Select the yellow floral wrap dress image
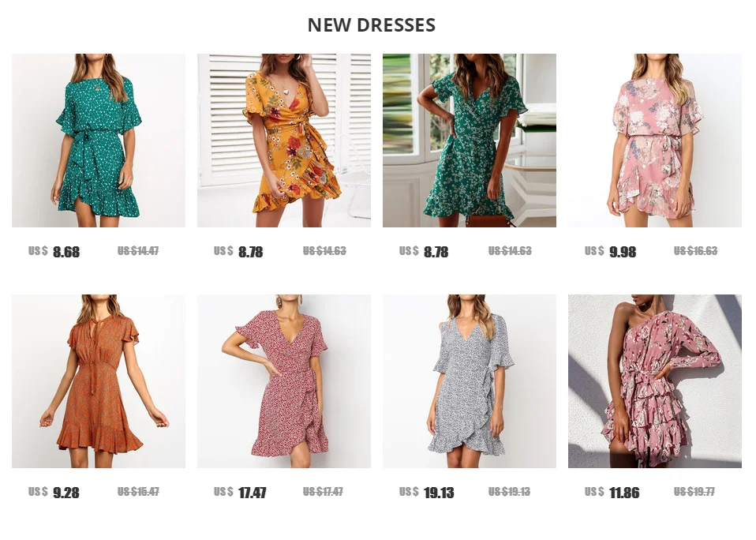This screenshot has height=540, width=756. point(284,141)
